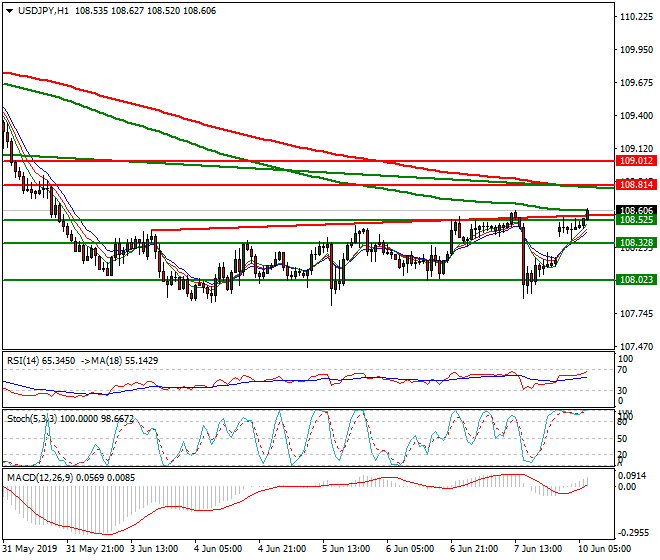This screenshot has height=560, width=660.
Task: Select the USDJPY,H1 chart title text
Action: pyautogui.click(x=43, y=11)
